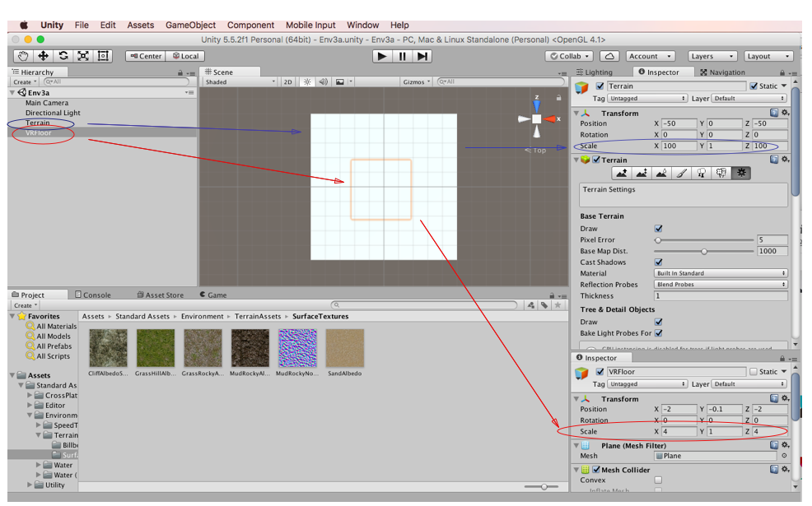Open the Layers dropdown
This screenshot has height=506, width=812.
[x=712, y=56]
